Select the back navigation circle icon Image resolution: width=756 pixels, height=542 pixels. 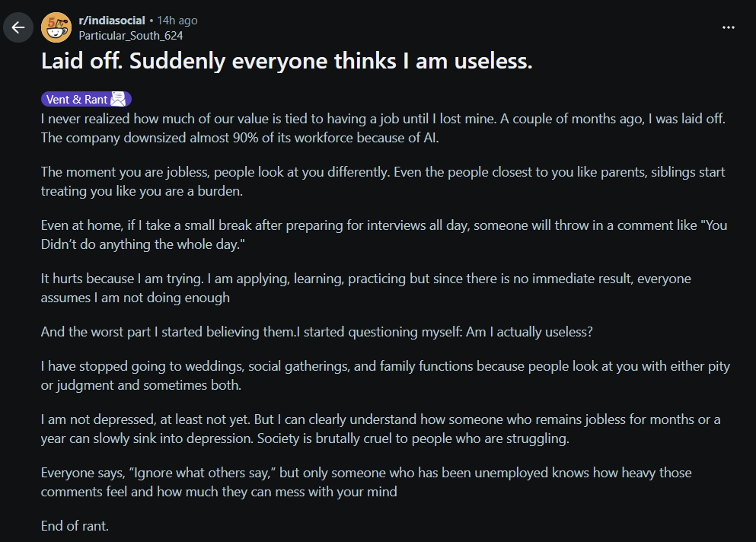pos(18,27)
